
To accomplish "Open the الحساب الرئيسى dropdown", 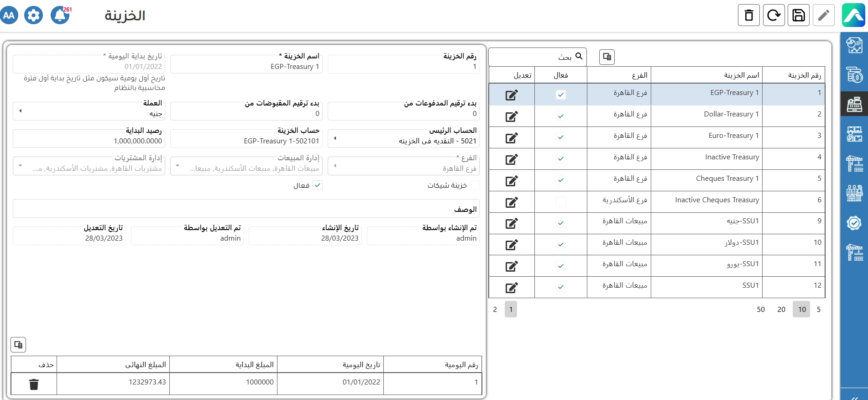I will coord(335,138).
